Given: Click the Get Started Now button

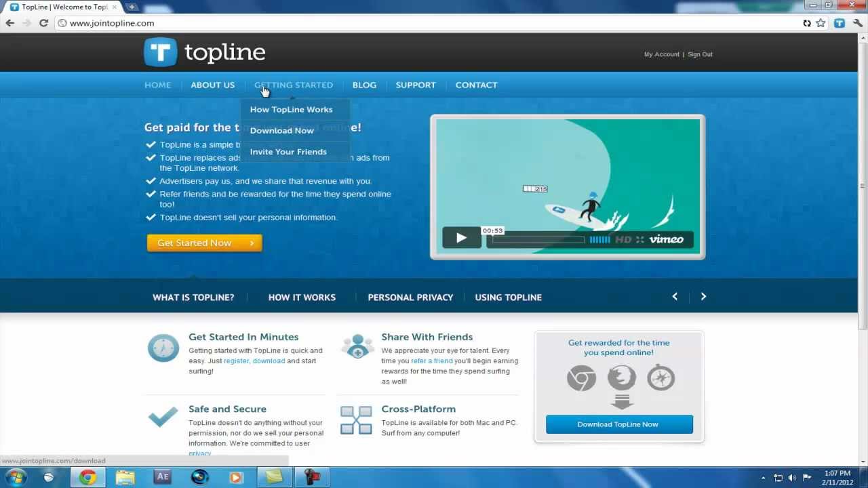Looking at the screenshot, I should click(204, 243).
